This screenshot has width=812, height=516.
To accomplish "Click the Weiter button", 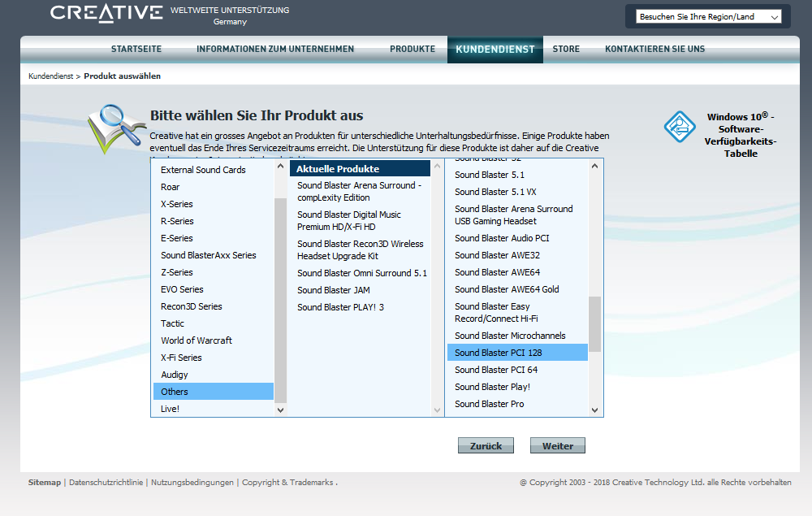I will click(558, 445).
